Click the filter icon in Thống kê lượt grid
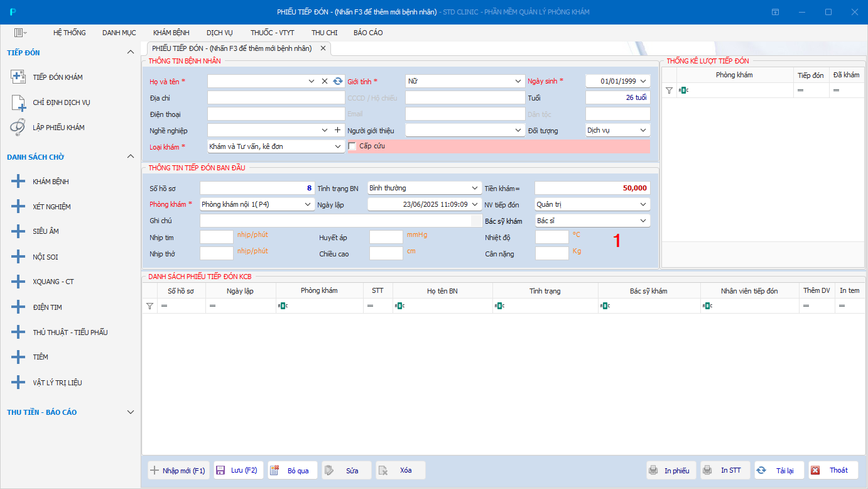868x489 pixels. (x=669, y=91)
